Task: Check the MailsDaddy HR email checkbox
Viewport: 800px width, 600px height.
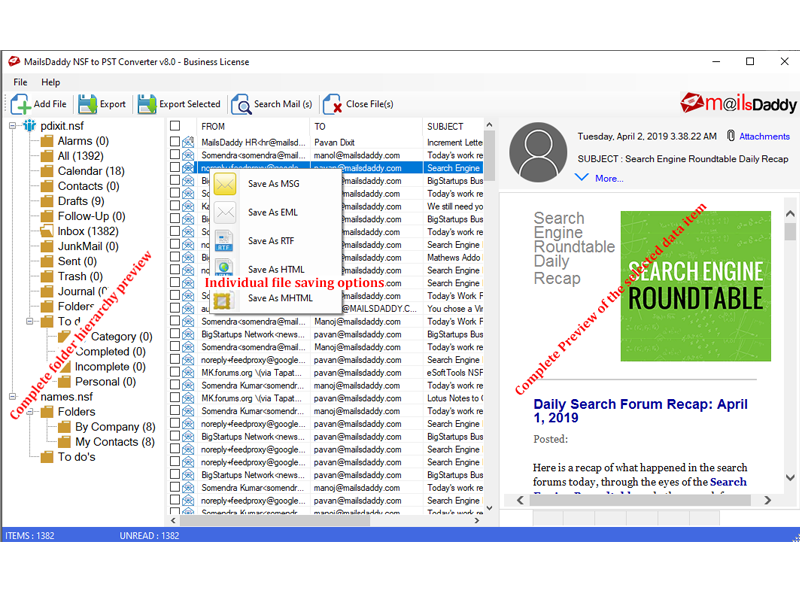Action: [x=175, y=141]
